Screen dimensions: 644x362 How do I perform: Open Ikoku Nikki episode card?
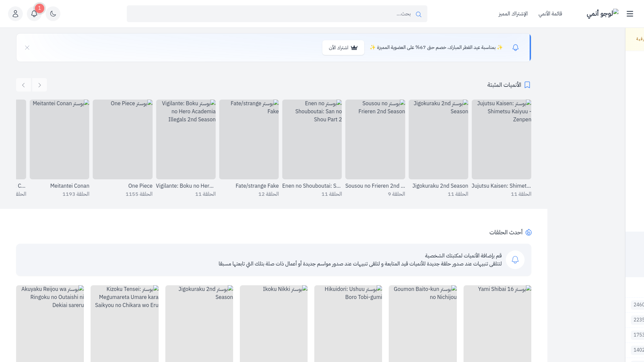coord(274,323)
